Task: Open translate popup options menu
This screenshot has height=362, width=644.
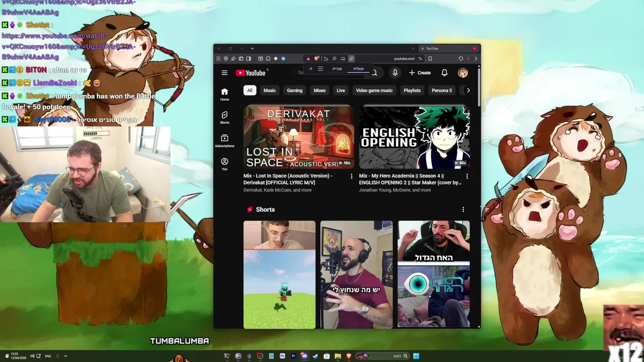Action: [320, 69]
